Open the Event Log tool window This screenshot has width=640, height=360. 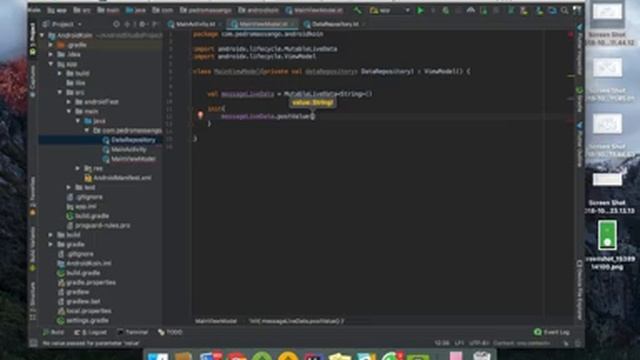pyautogui.click(x=552, y=332)
